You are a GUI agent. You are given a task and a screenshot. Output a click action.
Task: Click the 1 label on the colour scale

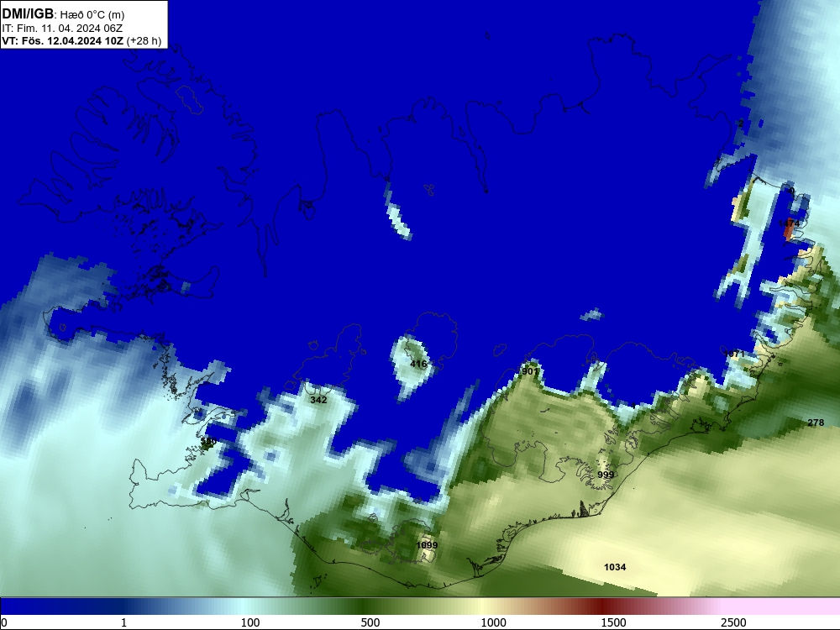[x=123, y=622]
